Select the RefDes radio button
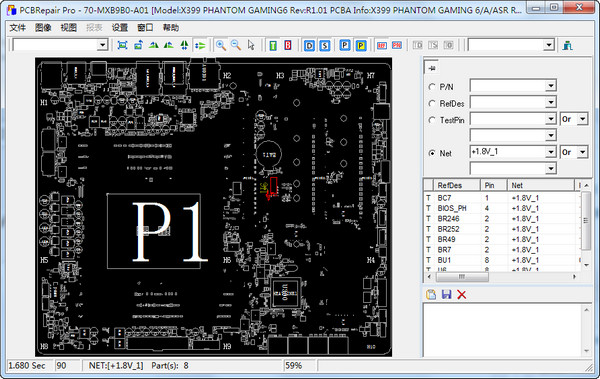600x379 pixels. pos(432,103)
